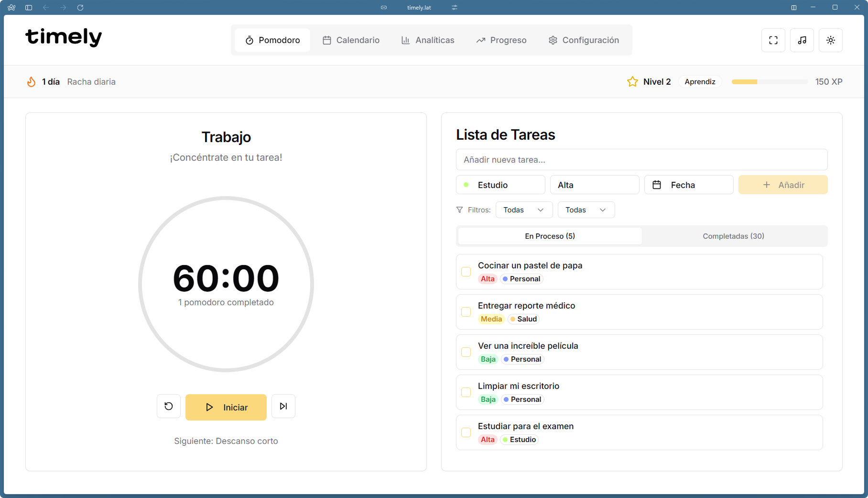
Task: Toggle the sun theme icon
Action: (x=830, y=40)
